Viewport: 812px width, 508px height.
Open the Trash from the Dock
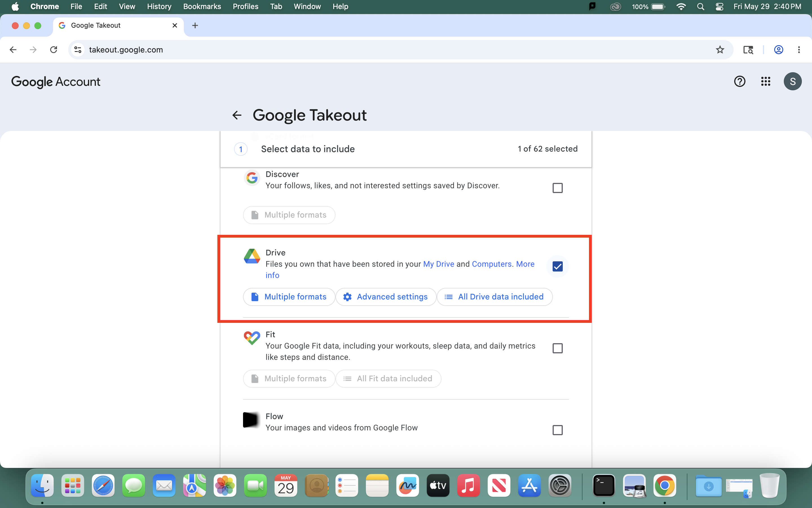[x=769, y=485]
